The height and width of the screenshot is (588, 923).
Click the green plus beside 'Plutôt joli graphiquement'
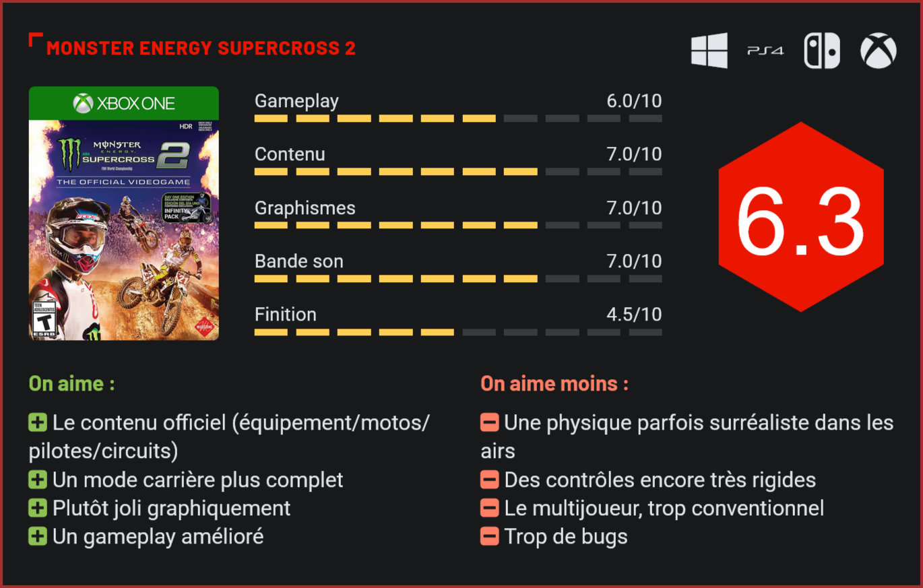pyautogui.click(x=38, y=509)
